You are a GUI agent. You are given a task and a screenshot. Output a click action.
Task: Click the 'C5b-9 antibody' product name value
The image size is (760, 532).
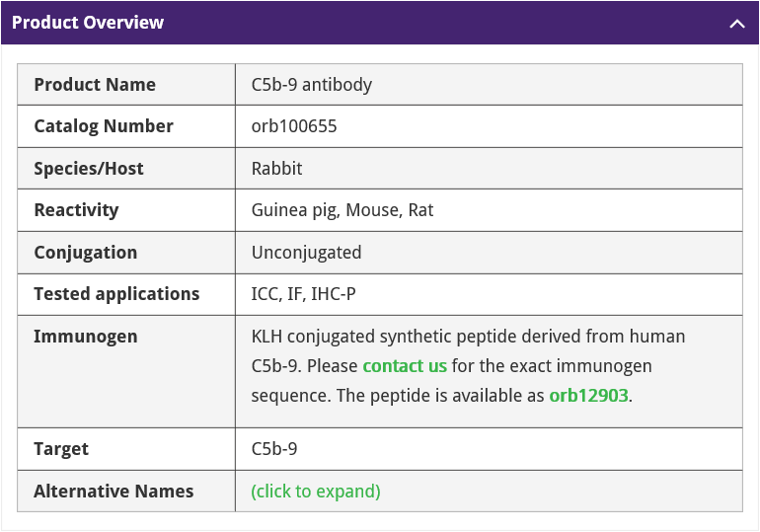pyautogui.click(x=312, y=85)
